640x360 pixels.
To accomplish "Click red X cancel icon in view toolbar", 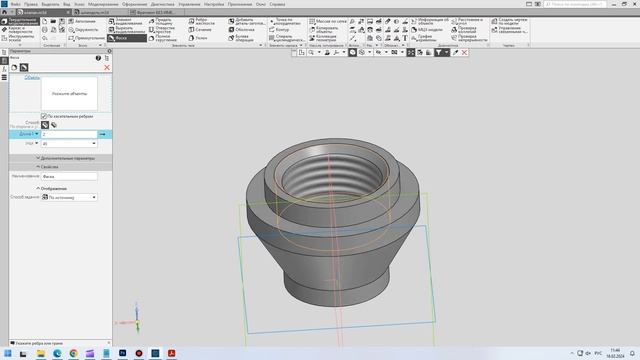I will click(x=464, y=52).
